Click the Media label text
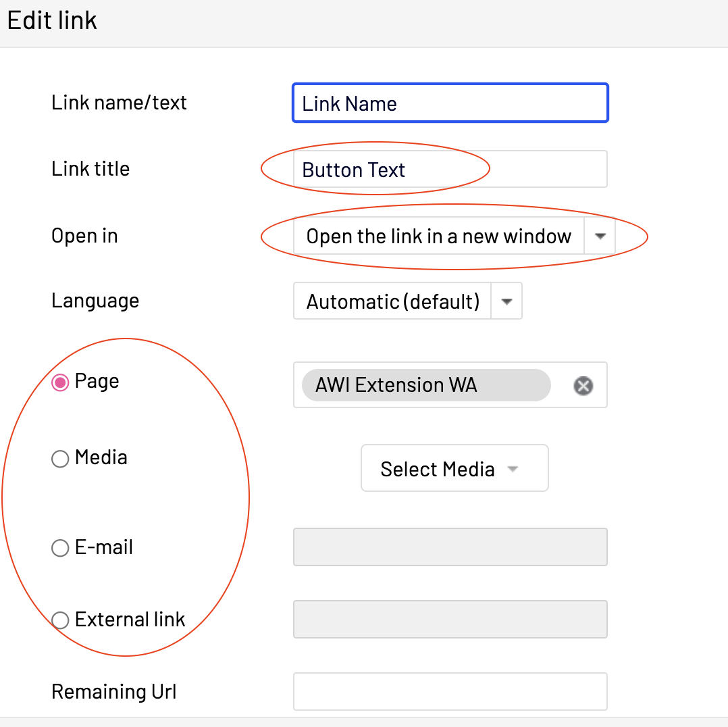 coord(101,457)
